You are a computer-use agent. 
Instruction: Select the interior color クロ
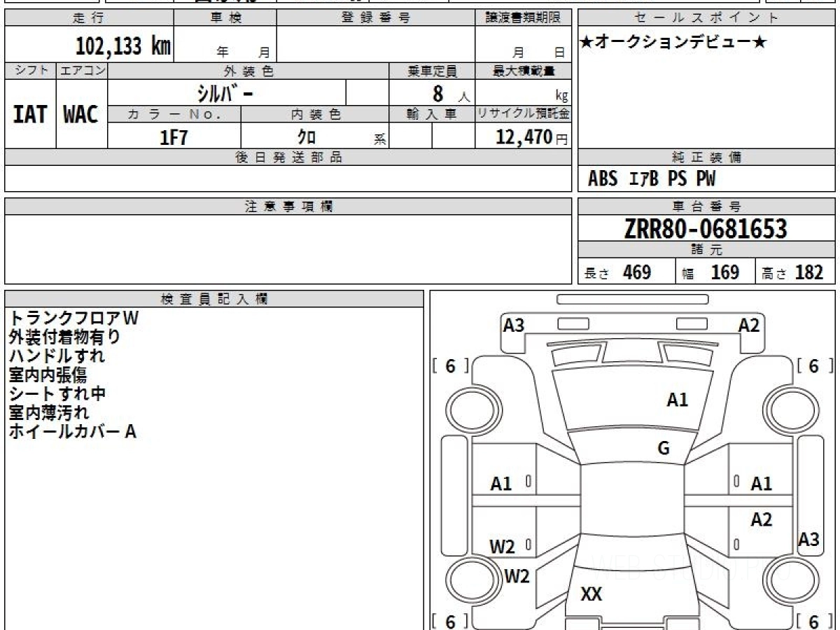307,137
